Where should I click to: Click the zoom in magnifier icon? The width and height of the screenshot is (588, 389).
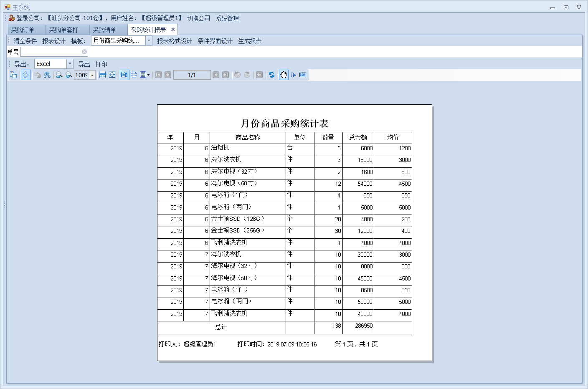(69, 75)
